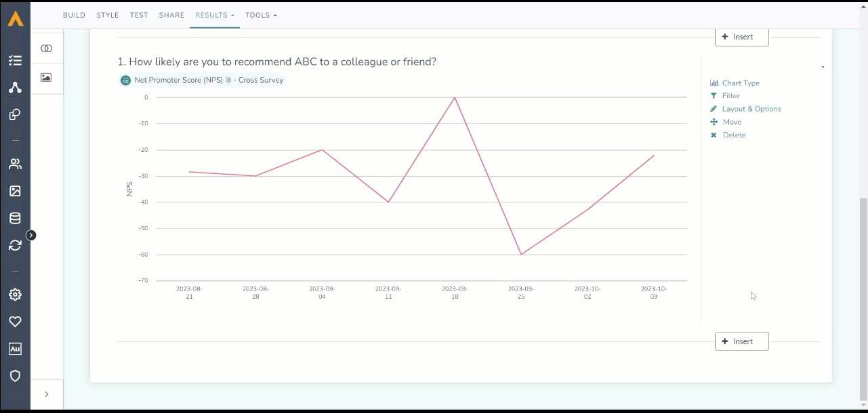
Task: Click the Alchemer logo icon
Action: click(x=15, y=18)
